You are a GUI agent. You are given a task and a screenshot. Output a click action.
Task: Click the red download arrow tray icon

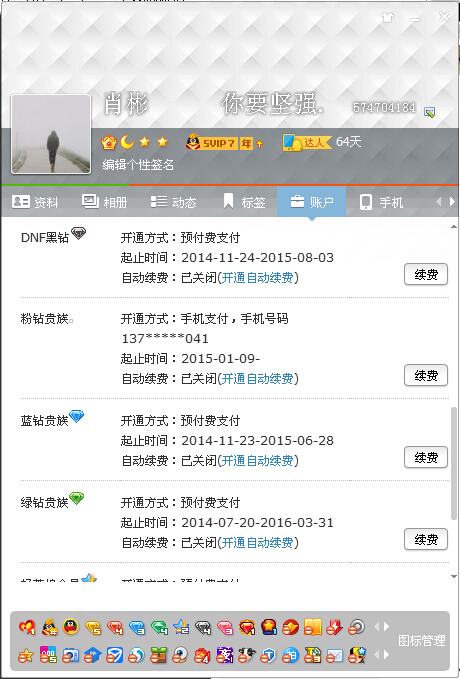[x=334, y=627]
